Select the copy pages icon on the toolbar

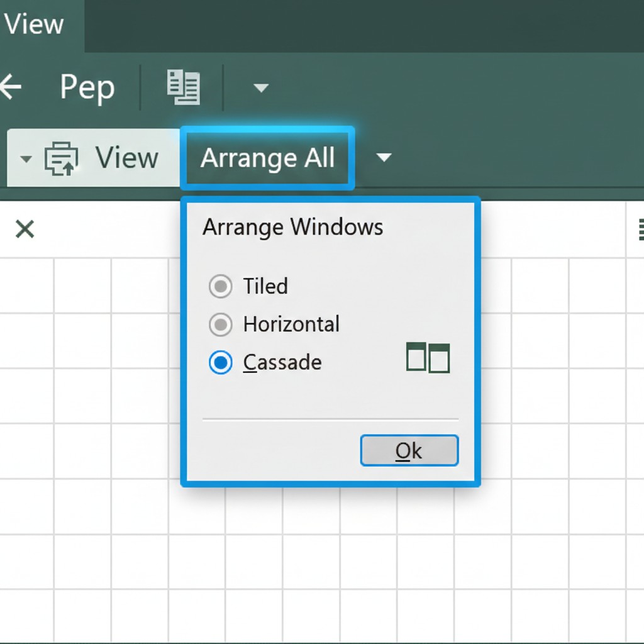click(x=184, y=87)
